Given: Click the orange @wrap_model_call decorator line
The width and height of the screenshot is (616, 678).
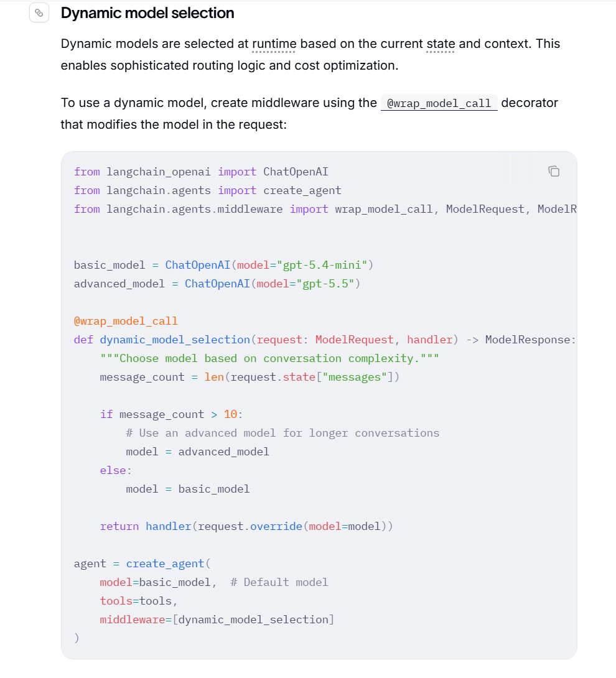Looking at the screenshot, I should 126,321.
